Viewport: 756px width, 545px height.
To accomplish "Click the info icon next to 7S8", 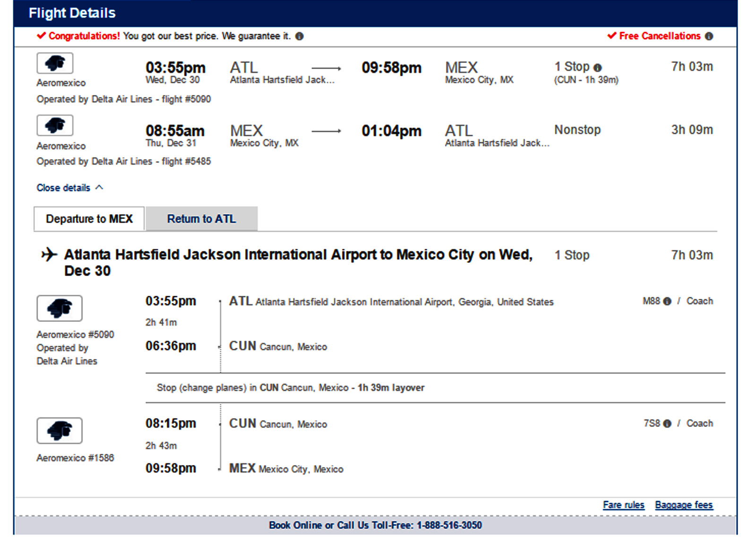I will 667,424.
